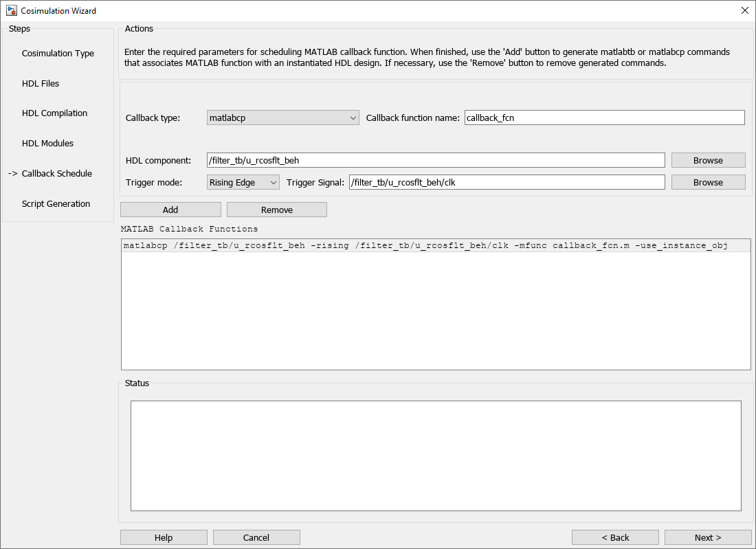This screenshot has height=549, width=756.
Task: Open the HDL Modules step
Action: tap(47, 144)
